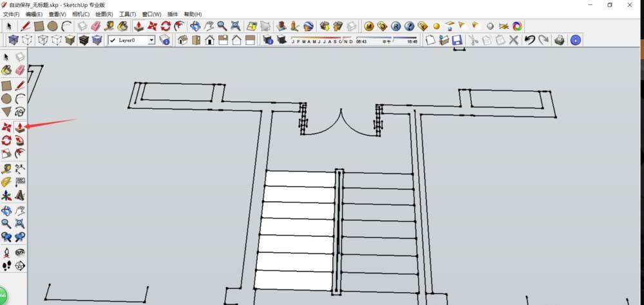Toggle Monochrome face style

coord(97,40)
